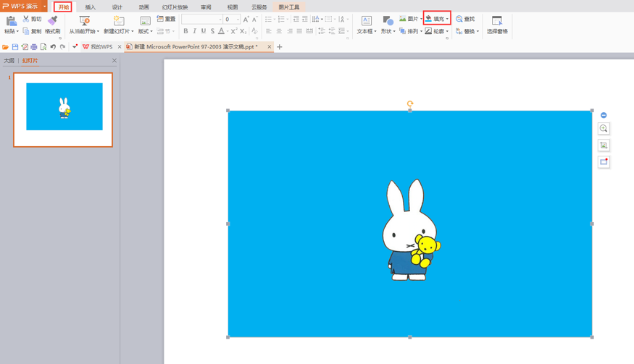Click the Text Box (文本框) icon
Screen dimensions: 634x364
pyautogui.click(x=367, y=21)
